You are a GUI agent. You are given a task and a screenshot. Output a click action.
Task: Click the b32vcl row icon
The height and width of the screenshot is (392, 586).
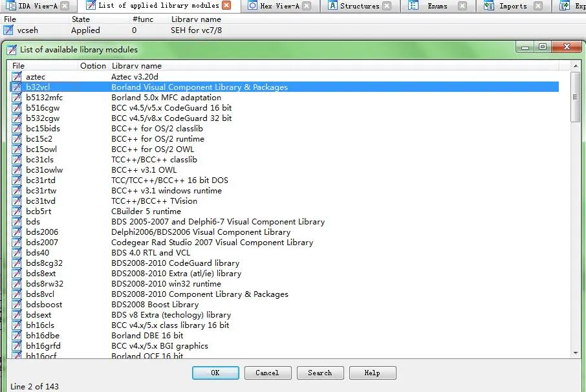click(16, 87)
